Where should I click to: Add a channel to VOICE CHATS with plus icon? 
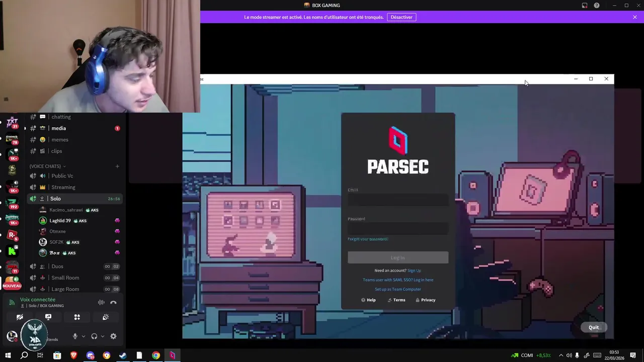(x=117, y=166)
